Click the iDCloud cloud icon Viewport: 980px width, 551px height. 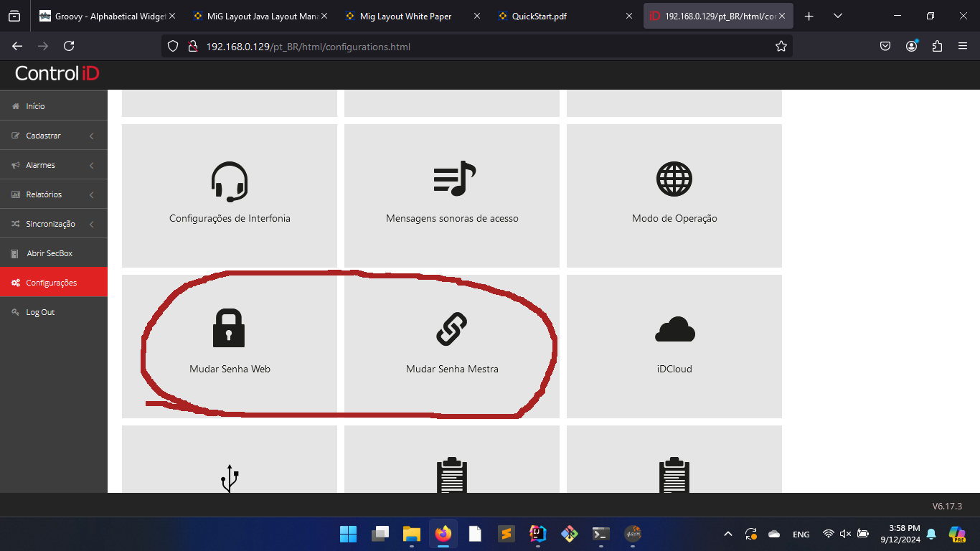click(674, 329)
